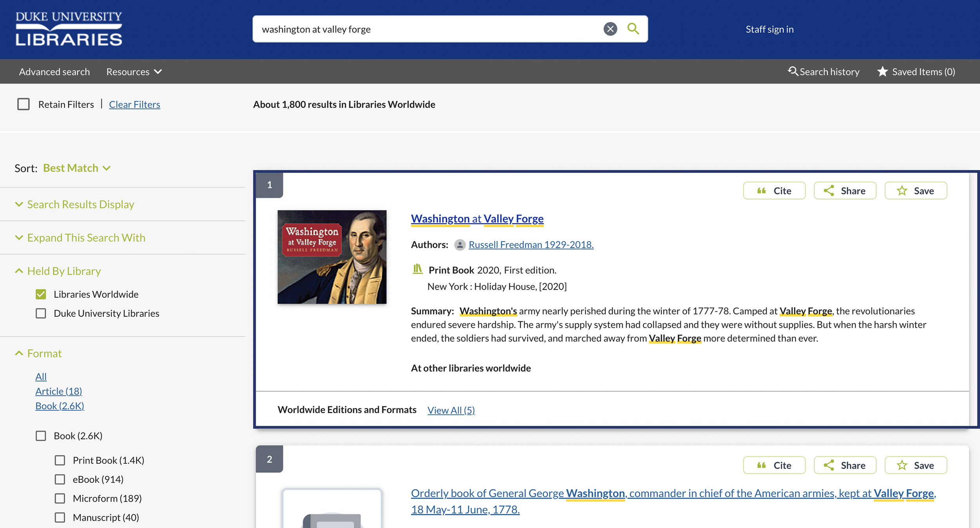Save the second result with star
Viewport: 980px width, 528px height.
tap(915, 465)
